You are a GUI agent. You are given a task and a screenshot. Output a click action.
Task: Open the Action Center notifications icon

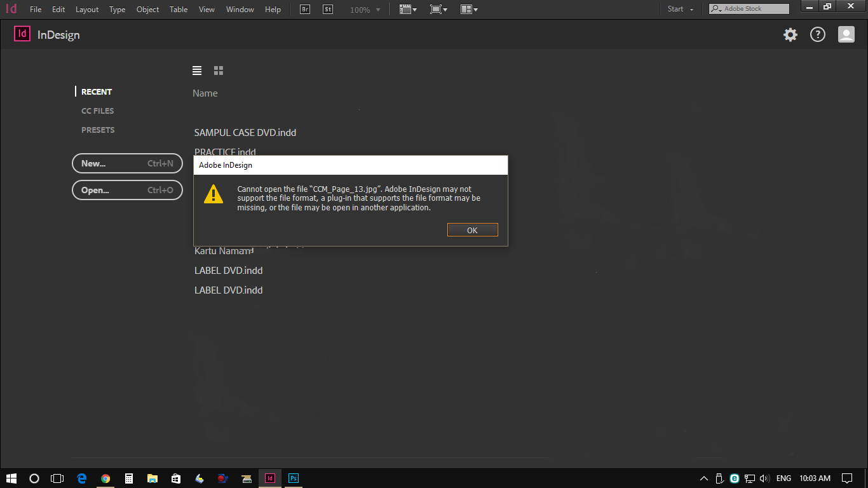pyautogui.click(x=847, y=478)
